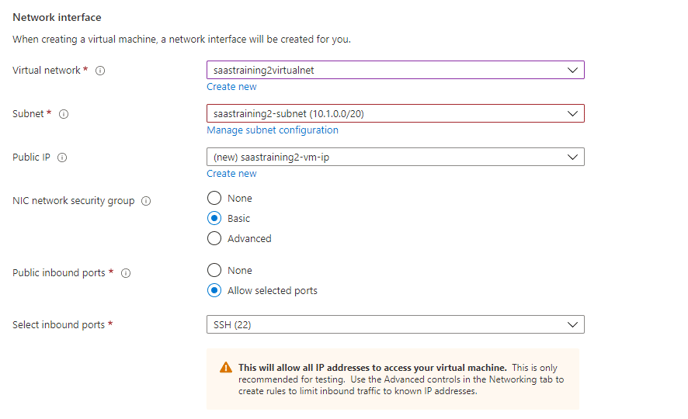Click Create new under Virtual network
The image size is (688, 419).
point(231,87)
